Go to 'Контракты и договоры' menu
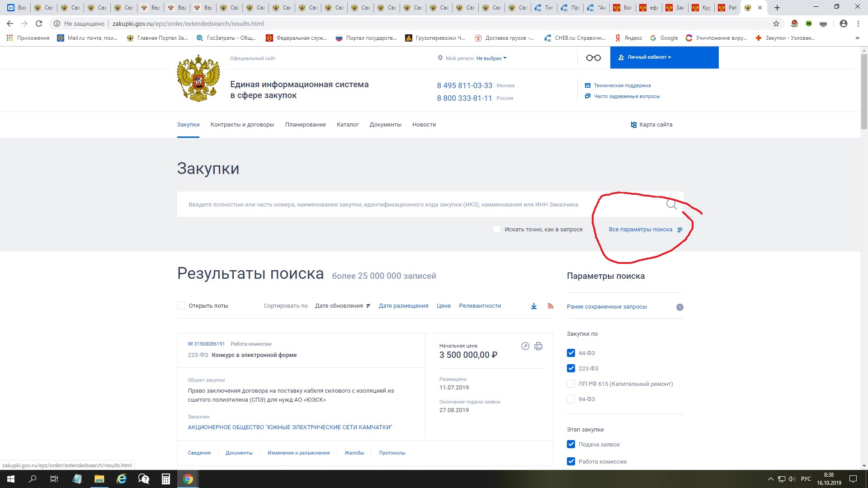This screenshot has width=868, height=488. click(x=242, y=125)
